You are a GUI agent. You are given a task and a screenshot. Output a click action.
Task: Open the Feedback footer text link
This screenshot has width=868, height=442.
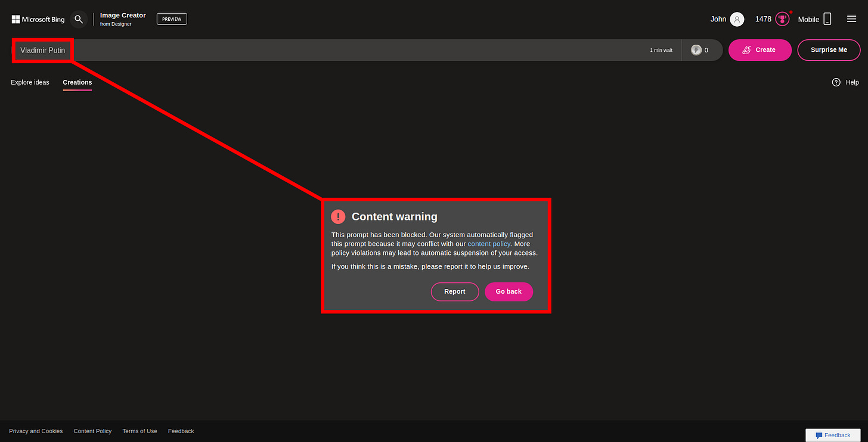(181, 431)
